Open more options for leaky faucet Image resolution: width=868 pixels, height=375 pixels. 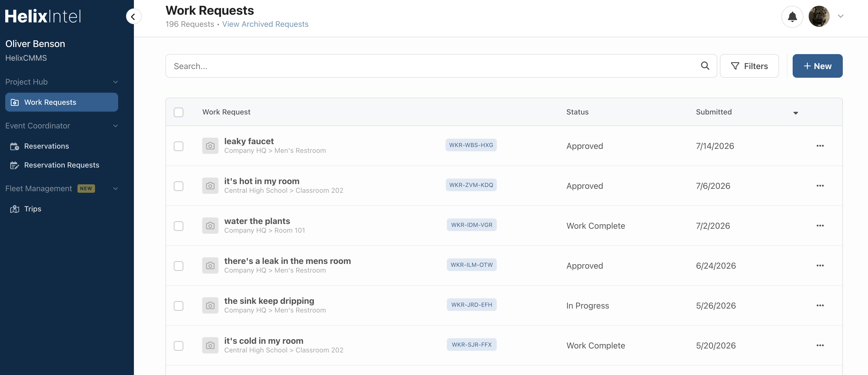(x=820, y=146)
